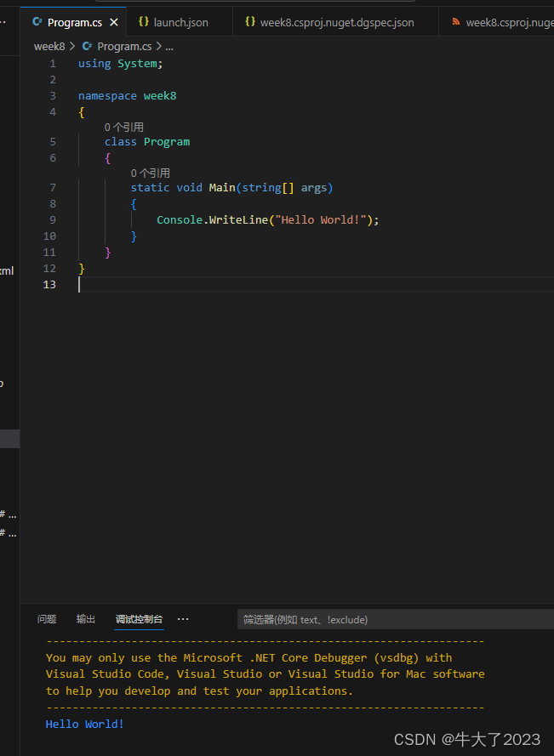
Task: Click the braces icon on dgspec.json tab
Action: (x=250, y=22)
